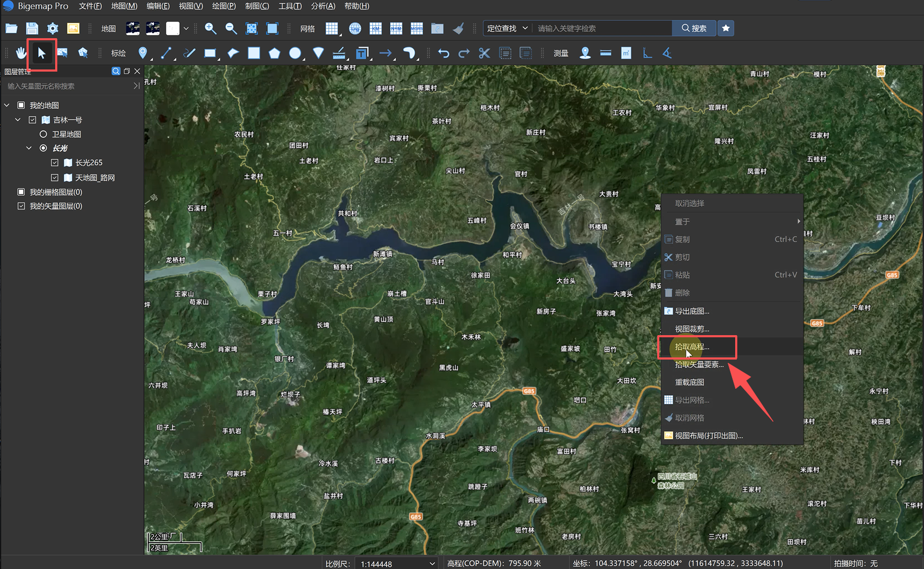
Task: Click the white blank map thumbnail
Action: (173, 28)
